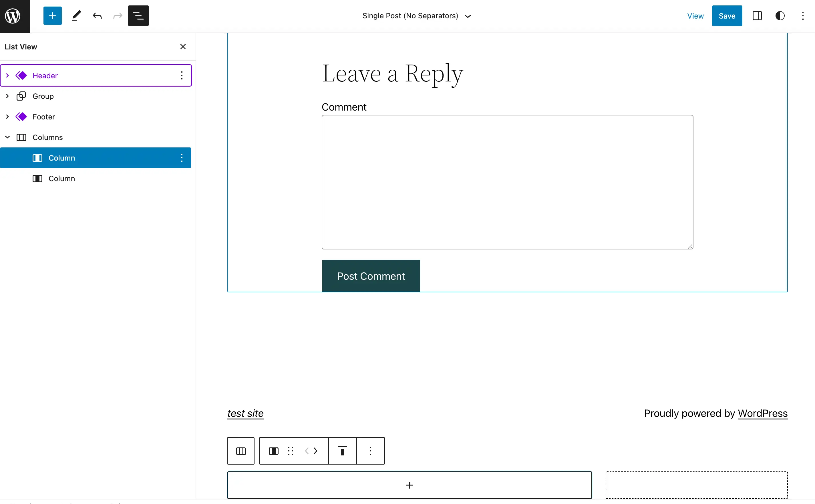Click the WordPress options kebab icon top-right
The width and height of the screenshot is (815, 504).
[x=803, y=16]
